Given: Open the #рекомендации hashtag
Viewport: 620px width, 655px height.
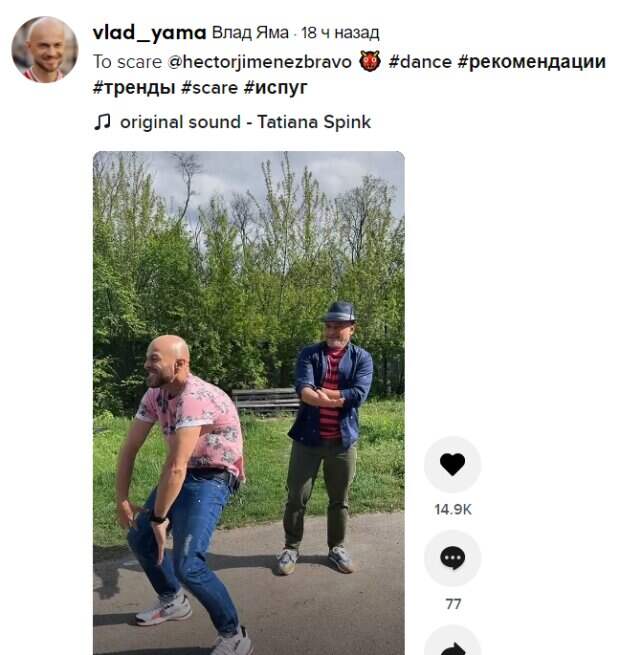Looking at the screenshot, I should click(531, 62).
